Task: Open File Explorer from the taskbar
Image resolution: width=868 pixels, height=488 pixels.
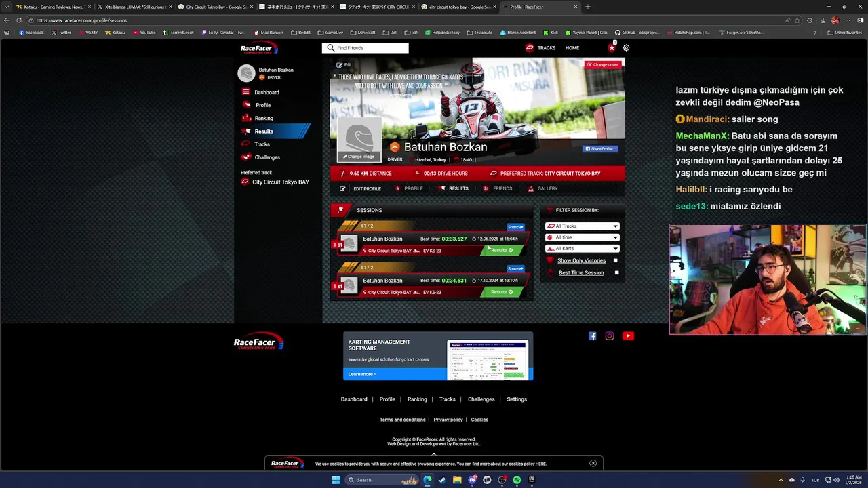Action: 457,480
